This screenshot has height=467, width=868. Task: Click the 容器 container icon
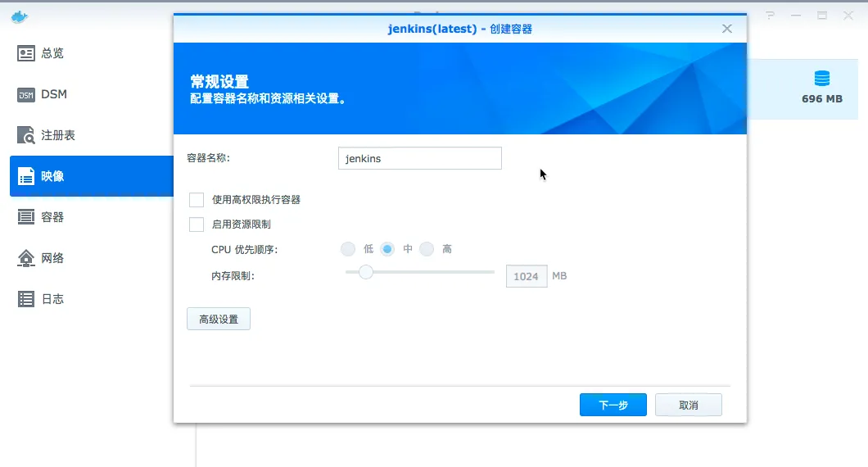[x=26, y=217]
